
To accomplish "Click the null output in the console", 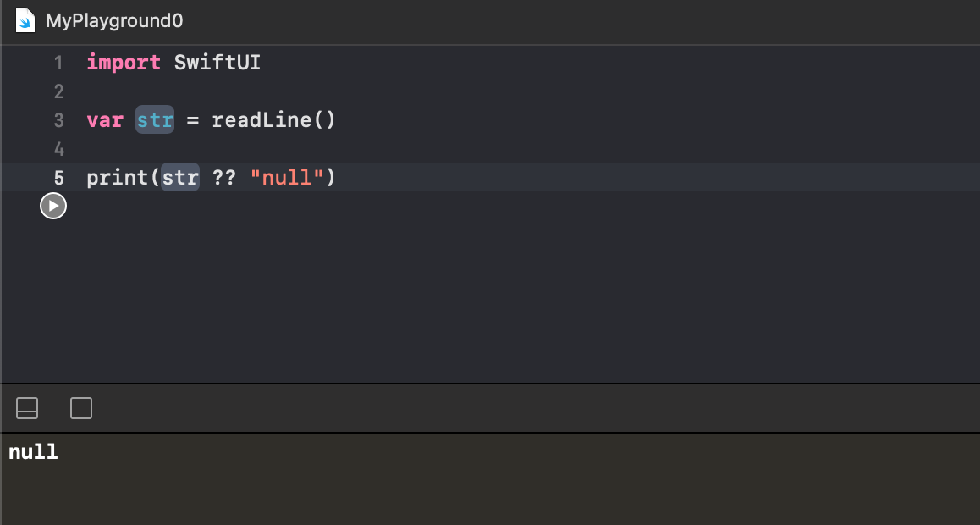I will 34,452.
